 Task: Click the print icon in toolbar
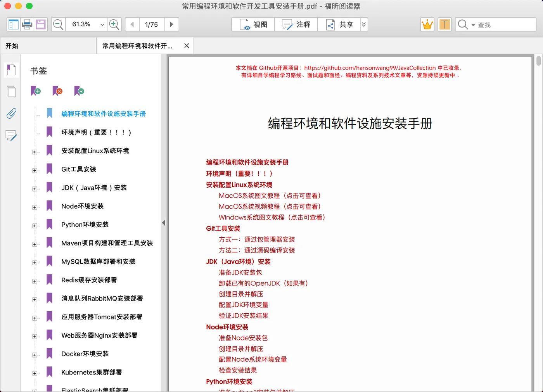click(27, 24)
